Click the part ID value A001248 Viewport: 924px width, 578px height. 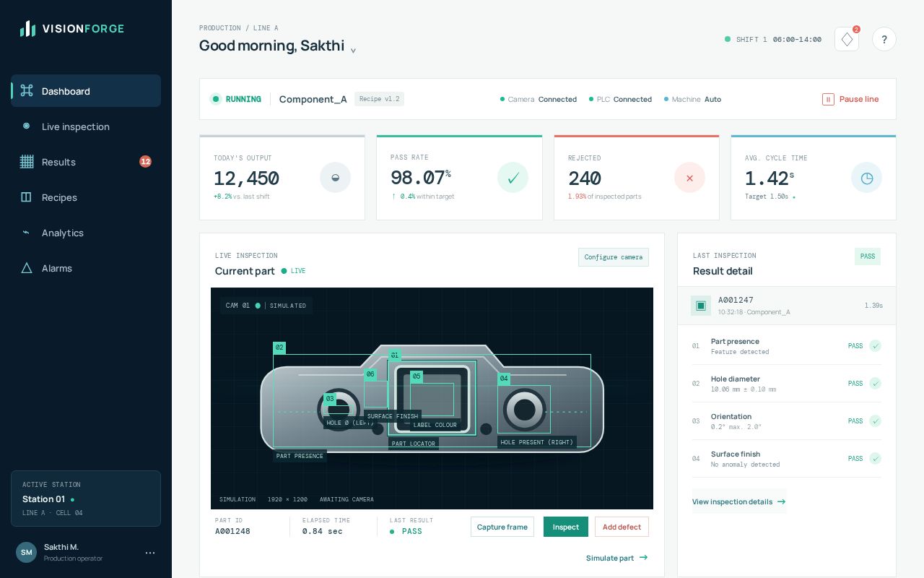click(x=232, y=531)
